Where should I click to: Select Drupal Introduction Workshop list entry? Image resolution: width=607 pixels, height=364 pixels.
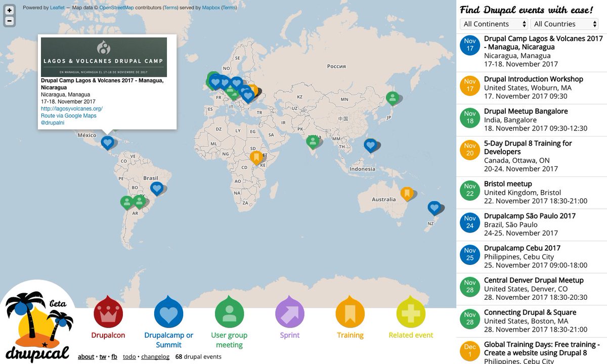click(x=532, y=88)
